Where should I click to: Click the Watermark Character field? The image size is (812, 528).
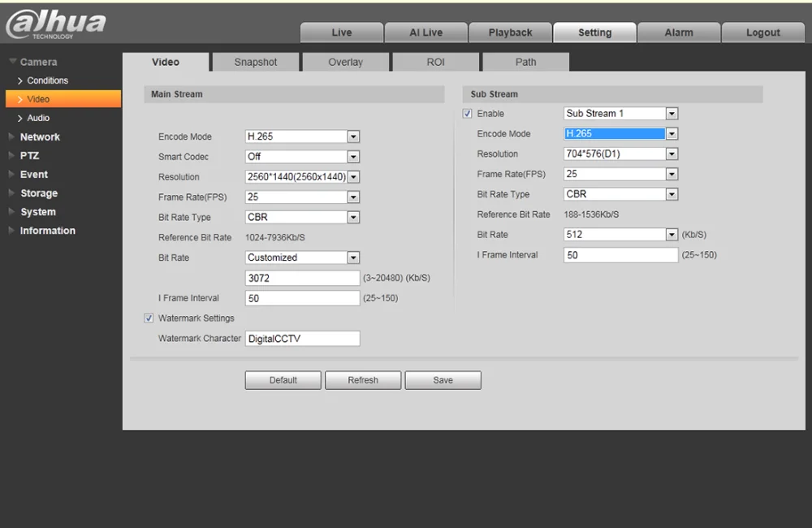pyautogui.click(x=302, y=339)
